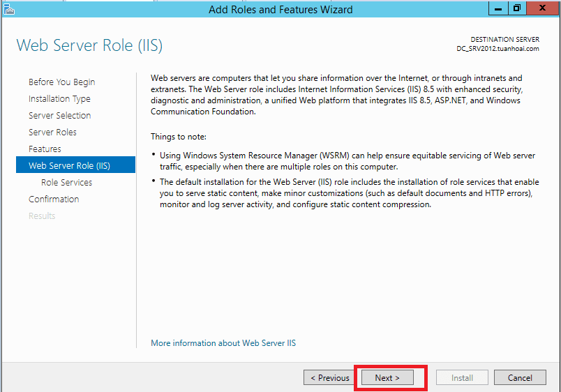
Task: Select the Features step
Action: click(45, 149)
